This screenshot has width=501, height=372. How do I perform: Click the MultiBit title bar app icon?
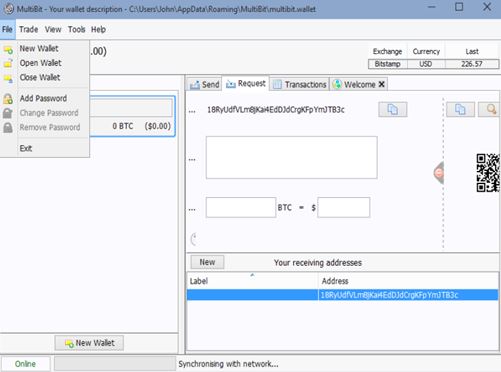coord(9,9)
